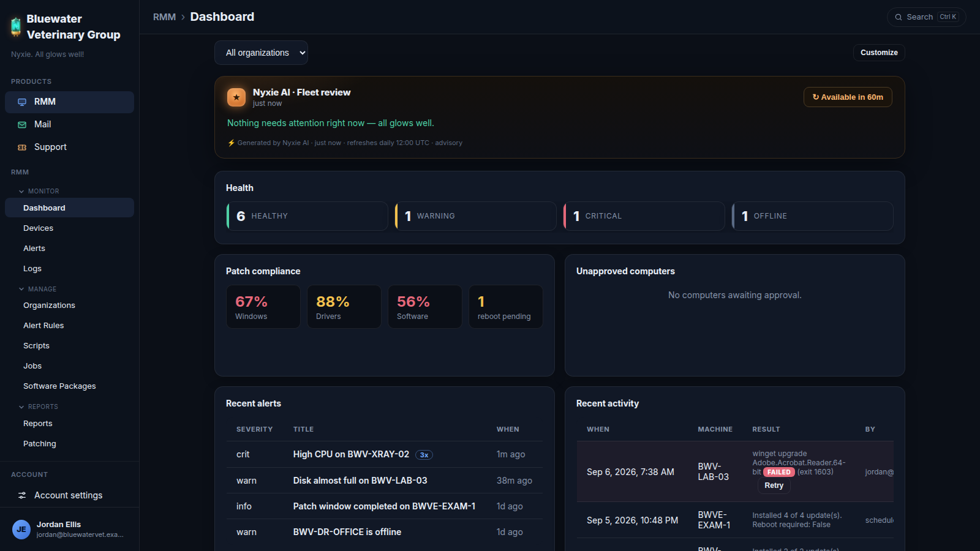The width and height of the screenshot is (980, 551).
Task: Open the Search box
Action: (x=926, y=17)
